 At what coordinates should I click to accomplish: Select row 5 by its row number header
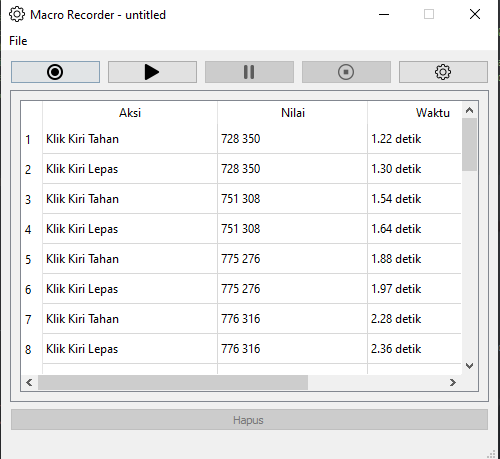click(x=28, y=259)
